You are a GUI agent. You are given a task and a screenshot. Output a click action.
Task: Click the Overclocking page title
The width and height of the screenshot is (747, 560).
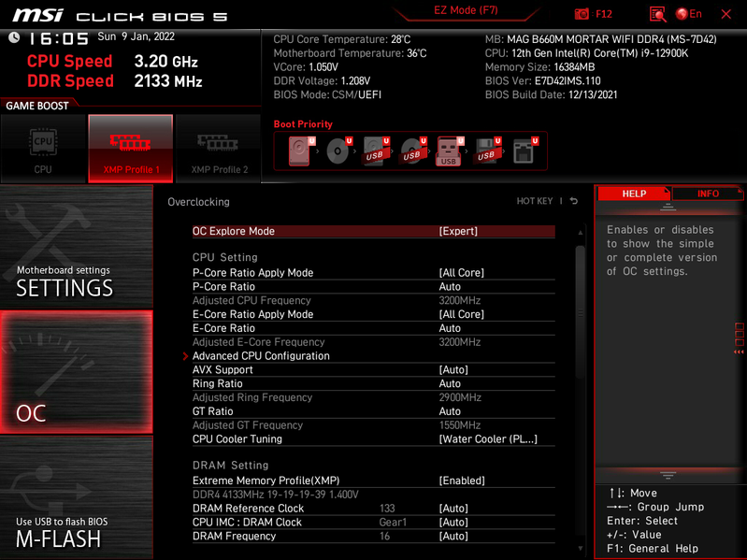click(x=198, y=202)
